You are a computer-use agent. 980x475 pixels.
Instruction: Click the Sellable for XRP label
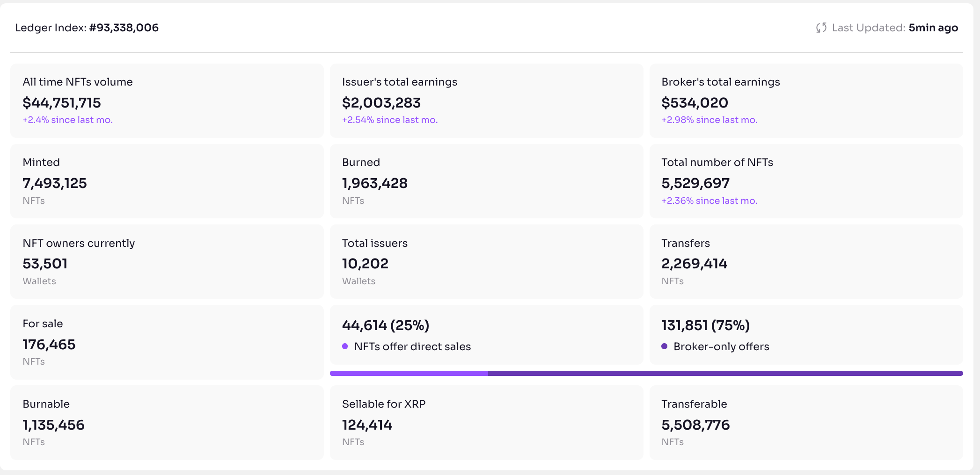pos(384,404)
